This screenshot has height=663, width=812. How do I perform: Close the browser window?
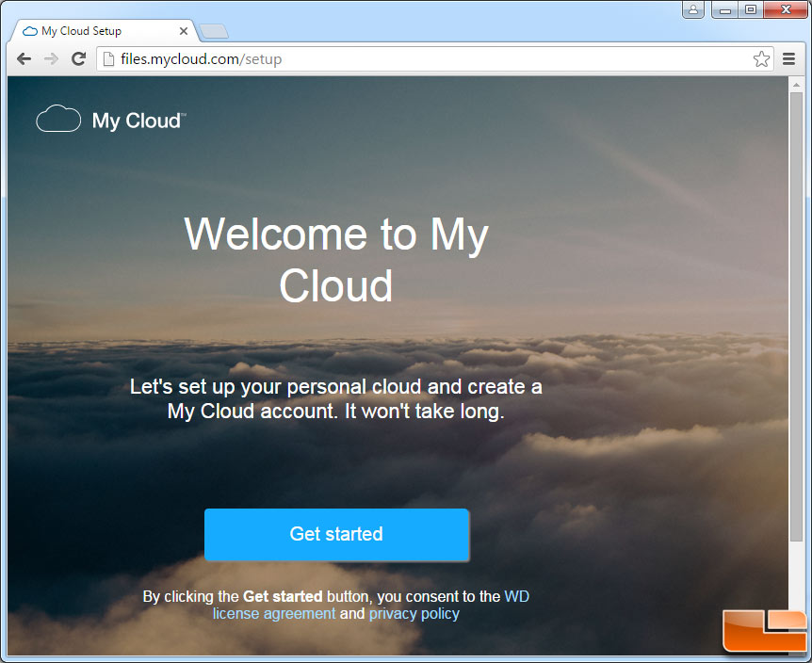786,9
